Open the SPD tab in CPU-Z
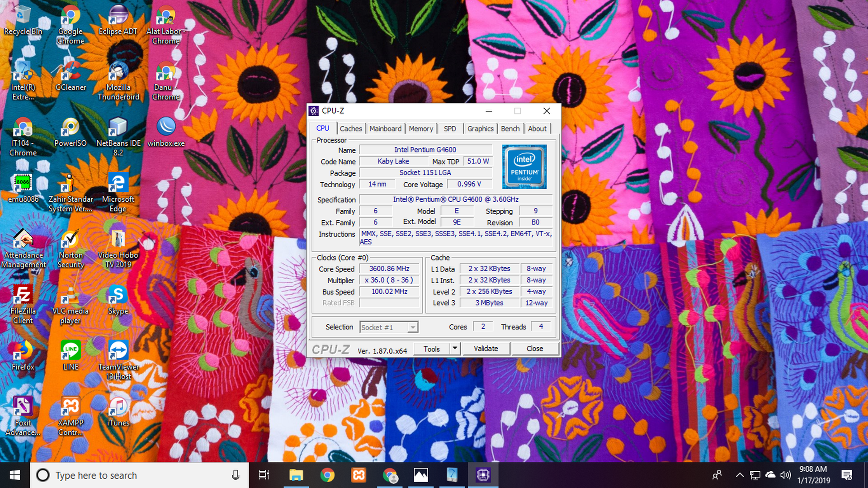 [x=450, y=128]
